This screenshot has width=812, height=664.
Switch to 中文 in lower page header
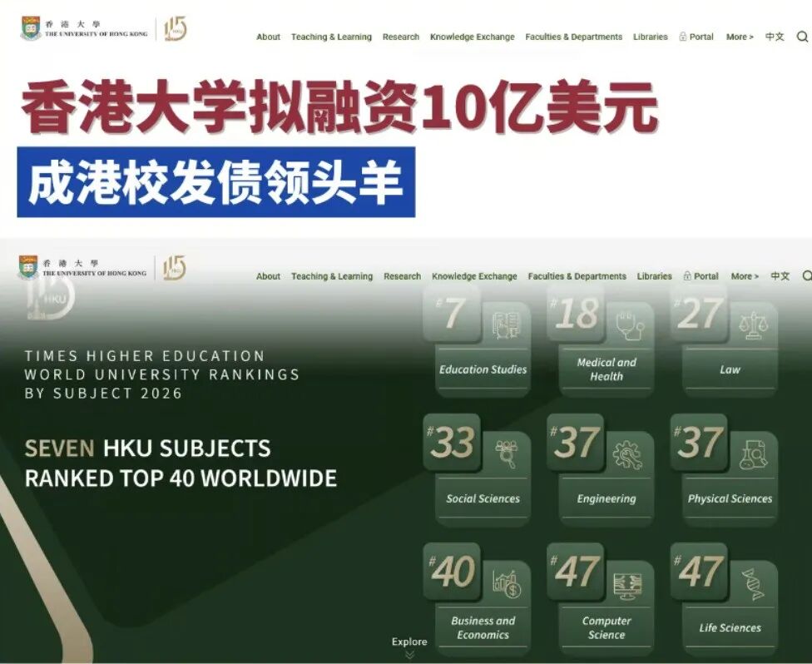click(780, 275)
